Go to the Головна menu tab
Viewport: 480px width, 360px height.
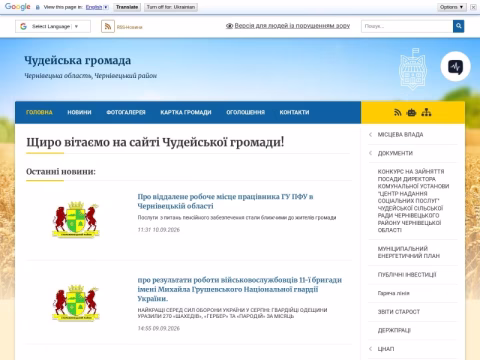(x=39, y=112)
